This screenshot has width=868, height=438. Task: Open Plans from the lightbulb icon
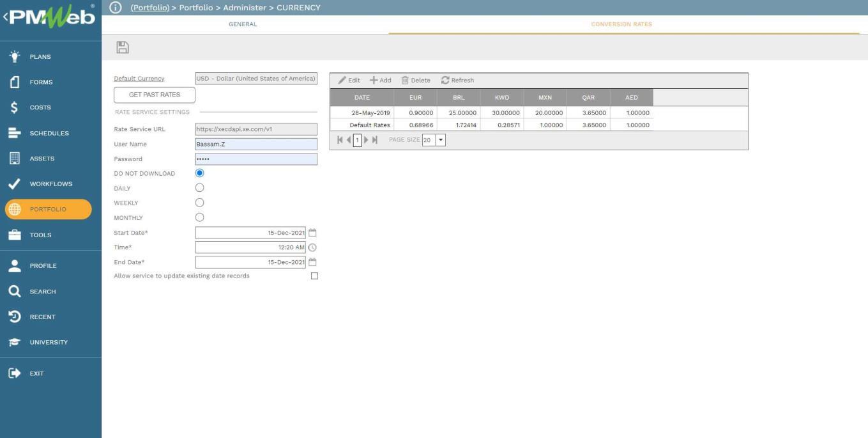point(14,56)
